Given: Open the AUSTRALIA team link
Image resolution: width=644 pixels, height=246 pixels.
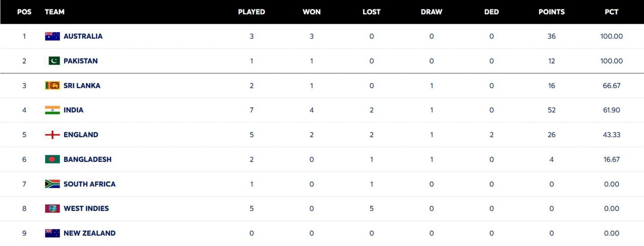Looking at the screenshot, I should pos(83,36).
